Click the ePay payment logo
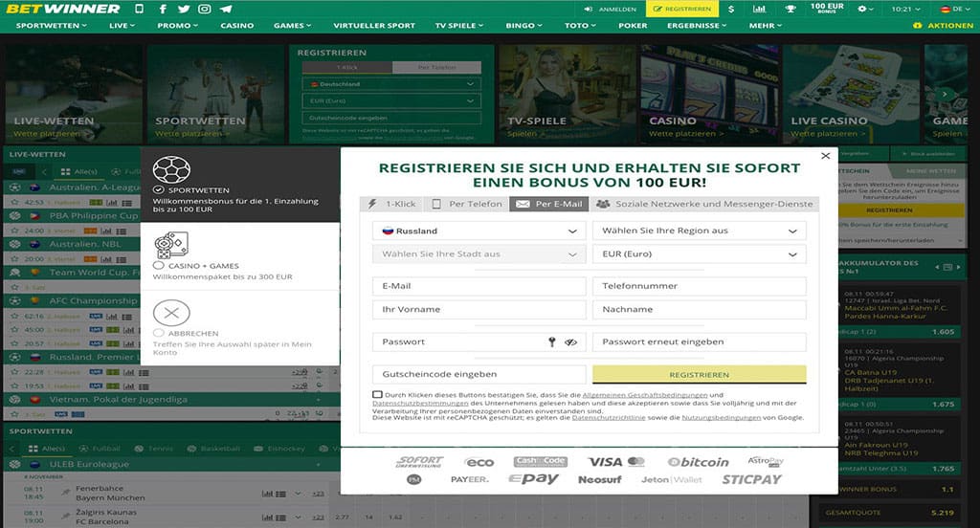Screen dimensions: 980x528 tap(533, 479)
